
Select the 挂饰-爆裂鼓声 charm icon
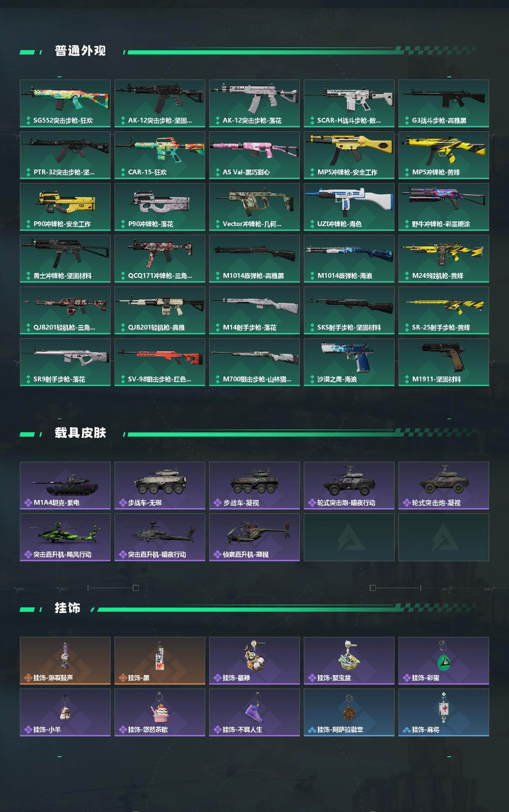(x=65, y=661)
